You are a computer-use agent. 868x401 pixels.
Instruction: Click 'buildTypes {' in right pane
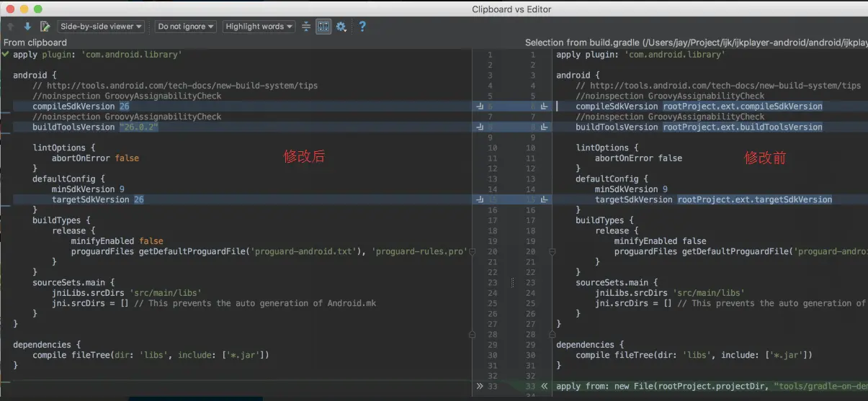coord(607,220)
